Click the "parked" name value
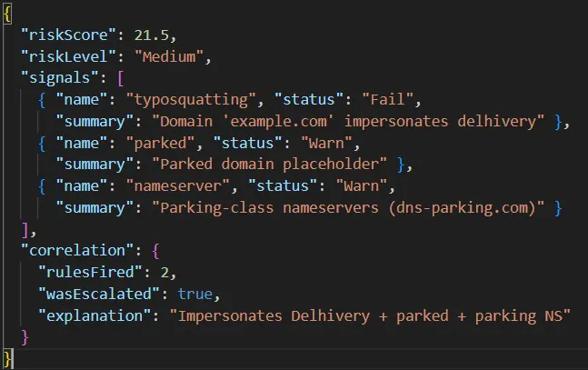588x370 pixels. coord(161,143)
